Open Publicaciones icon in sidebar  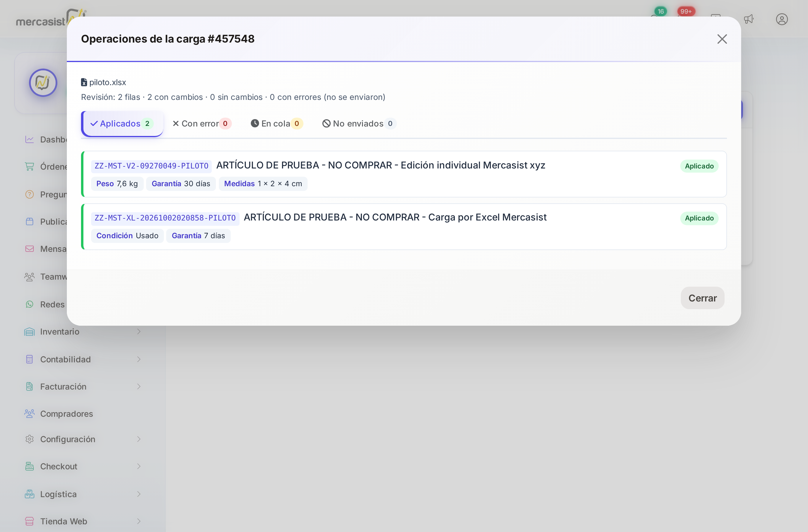(x=30, y=222)
